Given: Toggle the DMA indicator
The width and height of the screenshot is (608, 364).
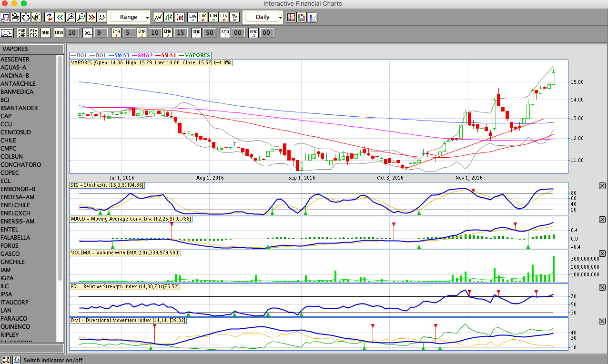Looking at the screenshot, I should (45, 33).
